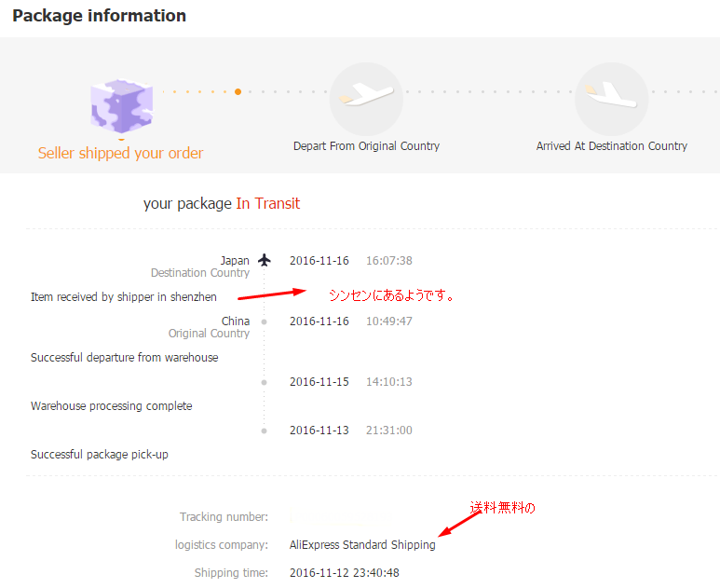The width and height of the screenshot is (720, 588).
Task: Click the purple package box icon
Action: tap(122, 105)
